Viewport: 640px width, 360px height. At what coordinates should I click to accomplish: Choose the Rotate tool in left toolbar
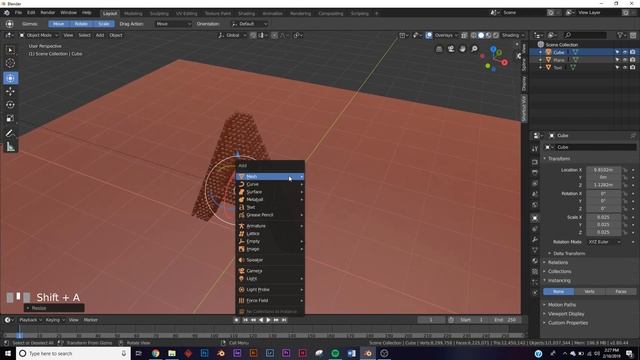(10, 105)
